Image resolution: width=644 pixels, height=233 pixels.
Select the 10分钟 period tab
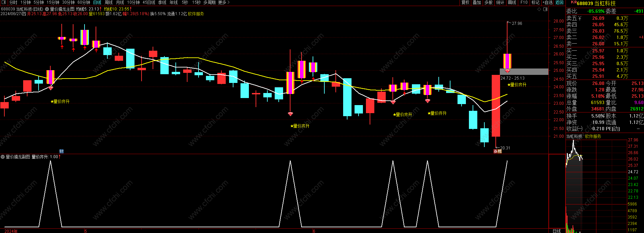[x=133, y=2]
